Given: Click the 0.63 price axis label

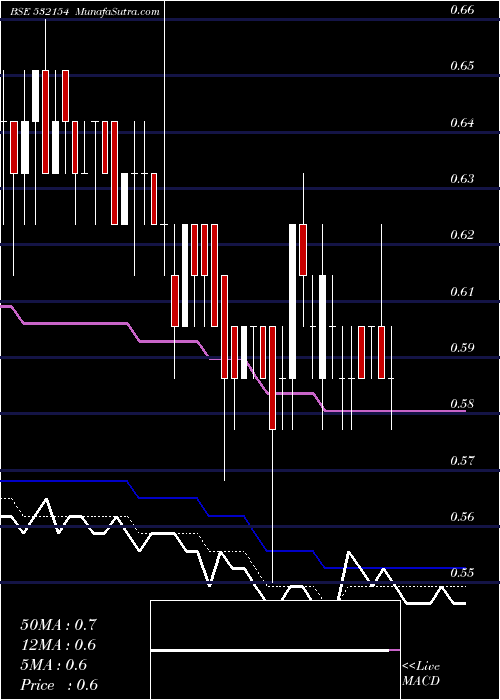Looking at the screenshot, I should 462,179.
